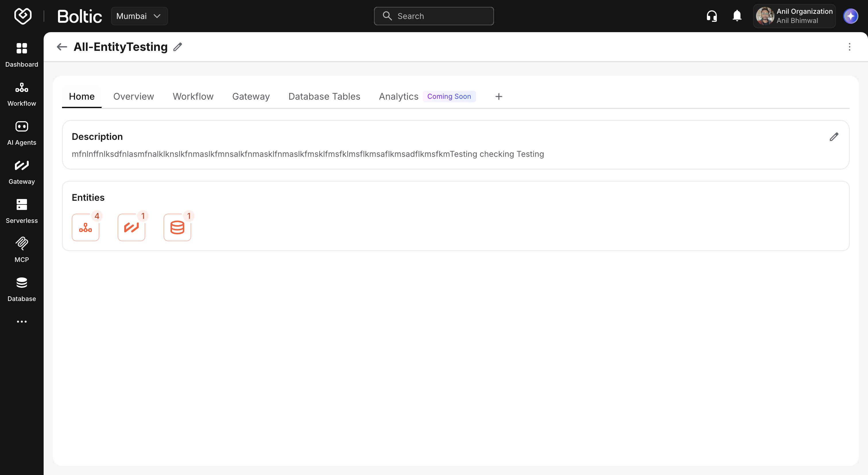Click the Coming Soon badge
Image resolution: width=868 pixels, height=475 pixels.
click(449, 96)
